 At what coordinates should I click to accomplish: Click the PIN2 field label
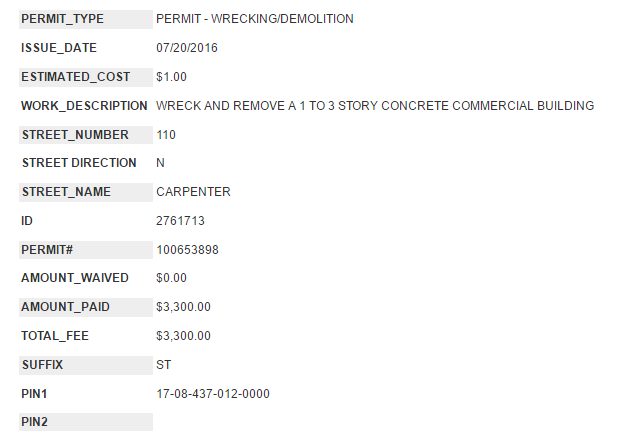coord(35,422)
